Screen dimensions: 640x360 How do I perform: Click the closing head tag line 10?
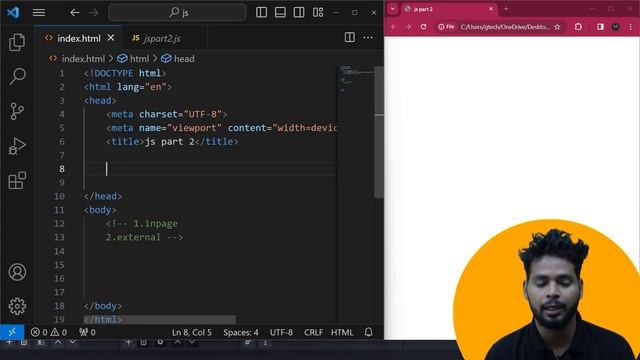click(x=103, y=196)
